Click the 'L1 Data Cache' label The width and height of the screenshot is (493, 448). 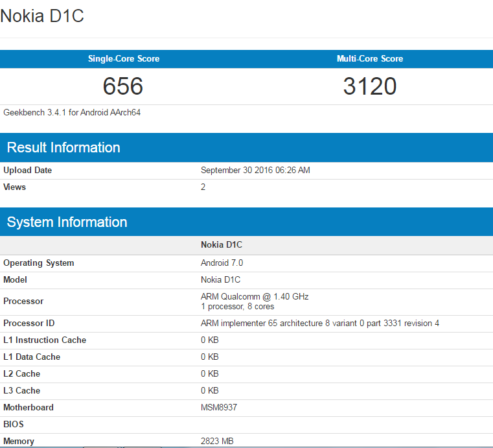tap(32, 357)
